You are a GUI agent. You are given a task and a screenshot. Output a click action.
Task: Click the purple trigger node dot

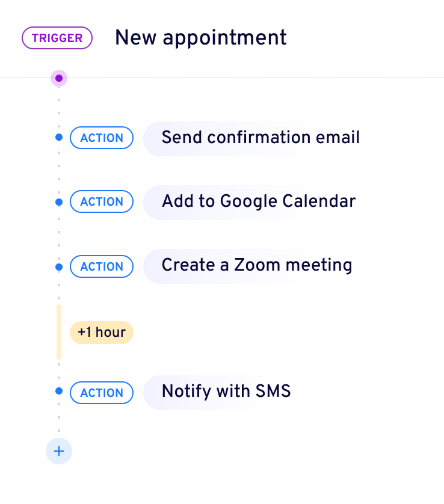click(59, 78)
